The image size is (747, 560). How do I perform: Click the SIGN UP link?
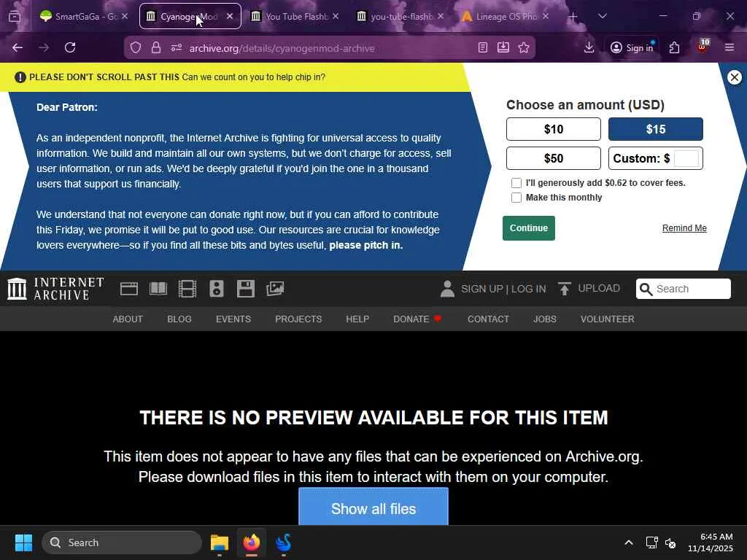(x=482, y=289)
